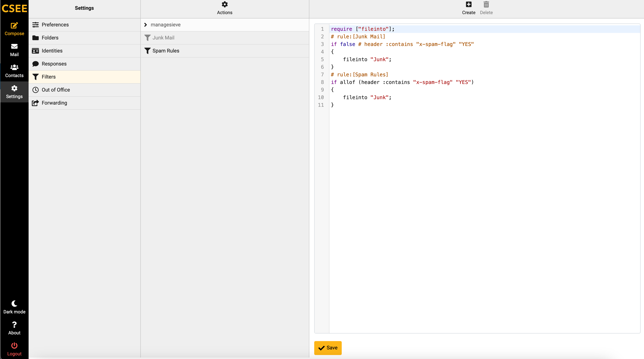This screenshot has height=359, width=644.
Task: Click the Responses speech bubble icon
Action: (x=35, y=64)
